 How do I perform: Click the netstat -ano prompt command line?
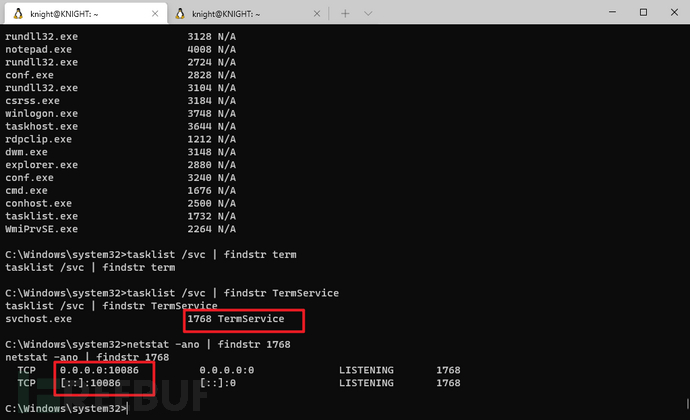(148, 344)
